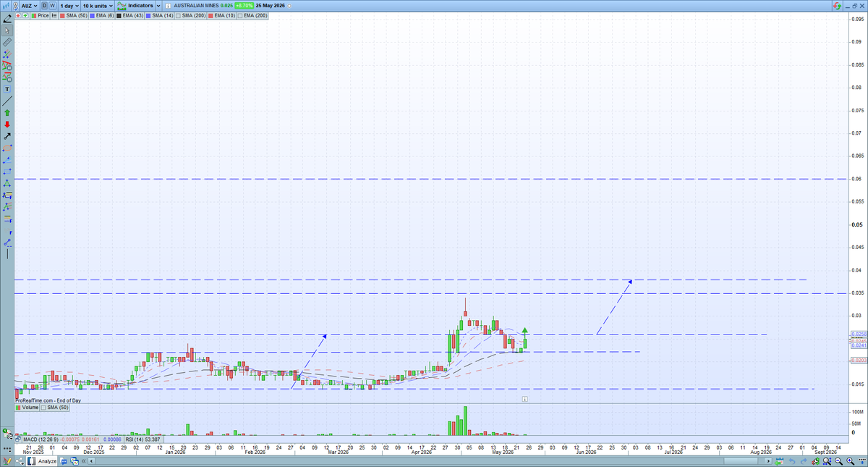Select the rectangle drawing tool

tap(7, 171)
